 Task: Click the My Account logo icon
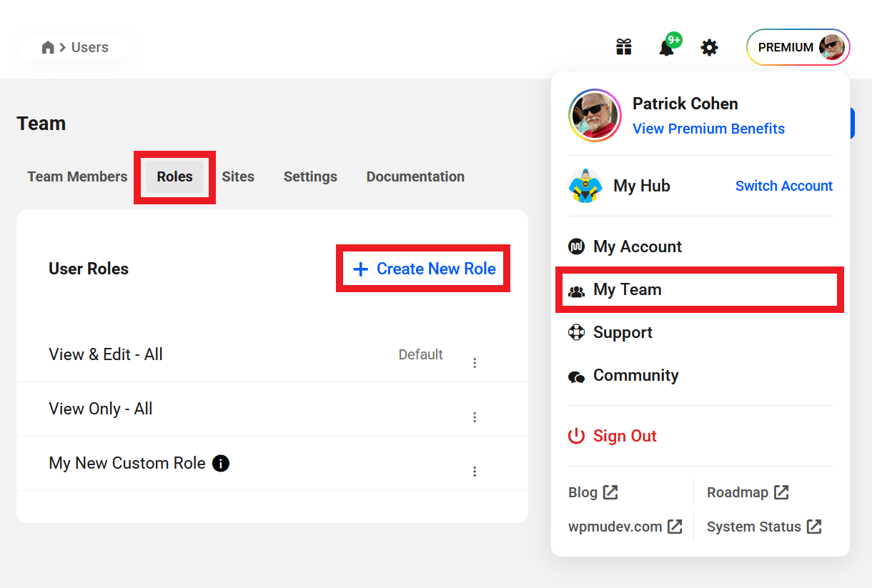click(x=576, y=246)
